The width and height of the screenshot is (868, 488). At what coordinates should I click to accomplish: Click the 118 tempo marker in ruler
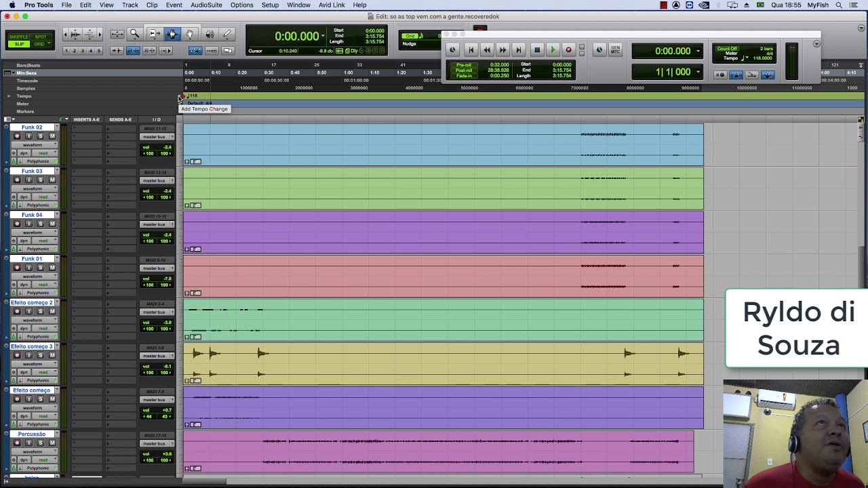tap(192, 96)
